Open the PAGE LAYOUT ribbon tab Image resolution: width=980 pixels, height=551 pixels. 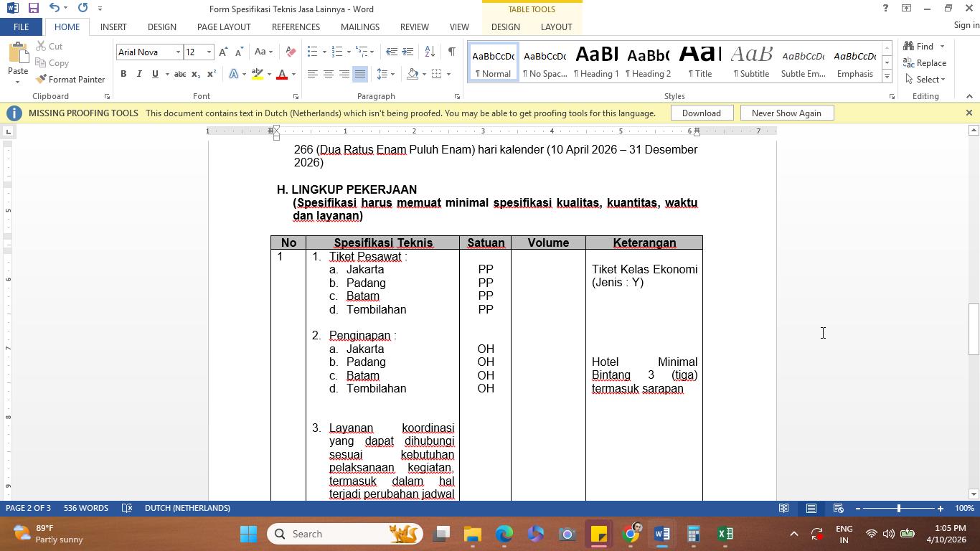tap(224, 27)
